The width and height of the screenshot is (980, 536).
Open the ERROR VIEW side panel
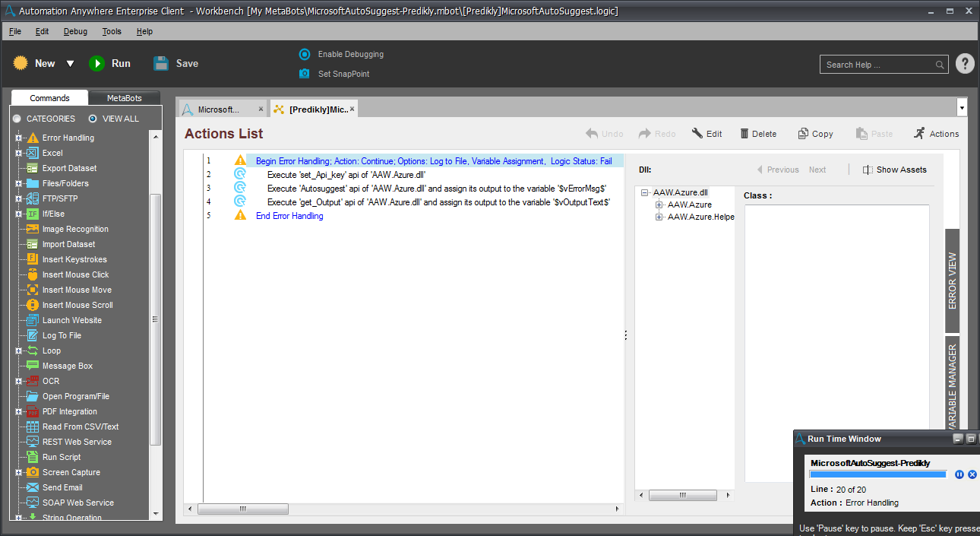pos(952,281)
